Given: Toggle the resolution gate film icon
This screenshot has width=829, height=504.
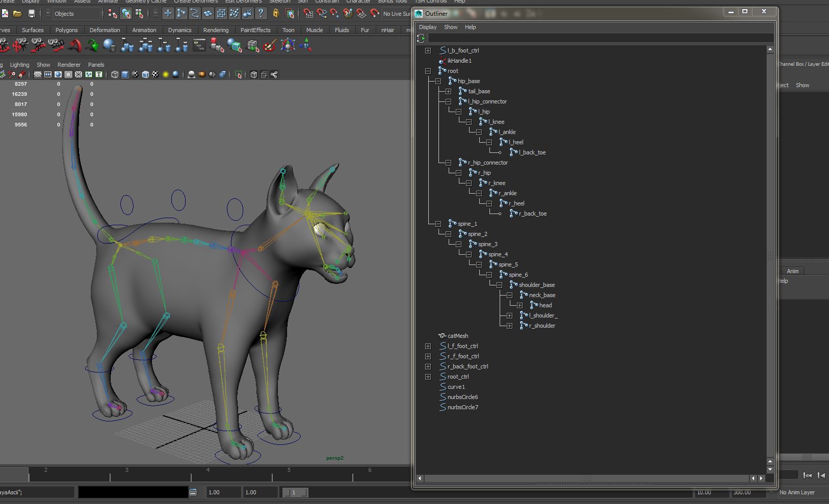Looking at the screenshot, I should pos(48,74).
